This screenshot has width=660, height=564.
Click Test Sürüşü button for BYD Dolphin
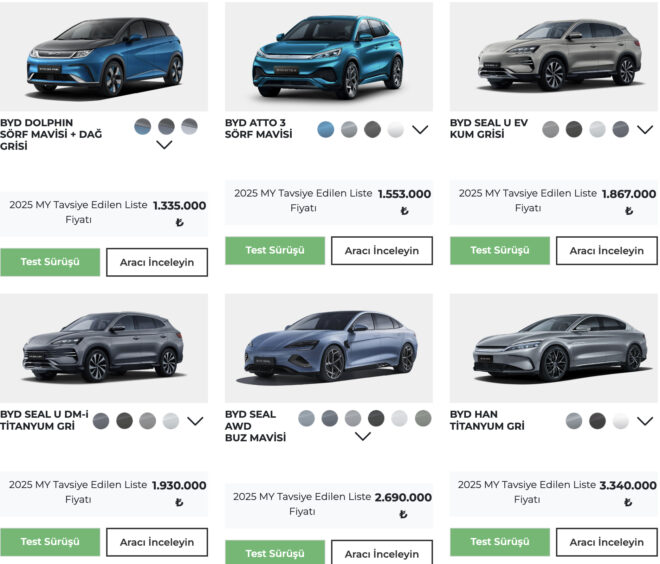(x=50, y=262)
